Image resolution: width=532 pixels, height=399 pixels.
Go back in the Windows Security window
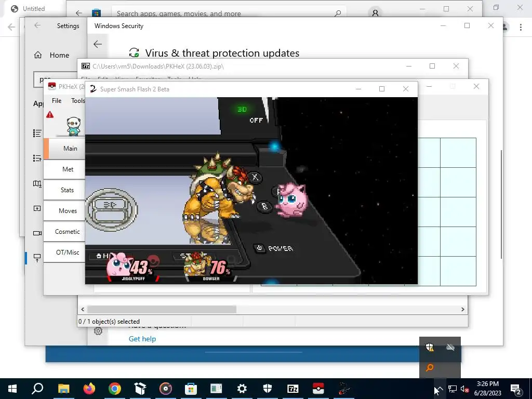(98, 44)
